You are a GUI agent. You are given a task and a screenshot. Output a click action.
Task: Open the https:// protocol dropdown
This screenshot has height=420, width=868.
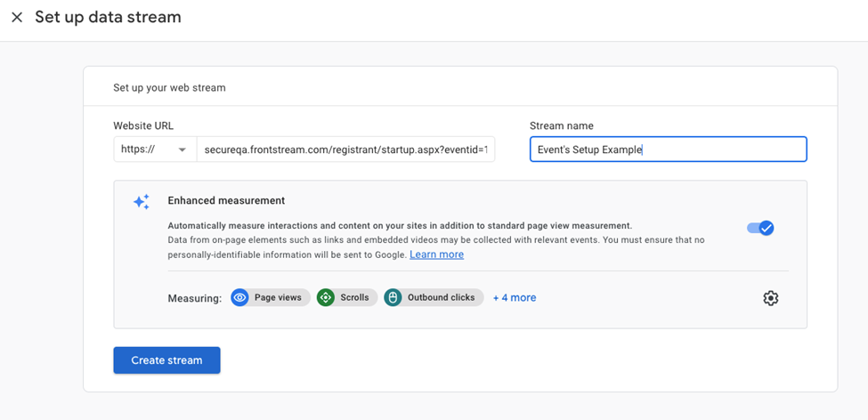pos(155,149)
